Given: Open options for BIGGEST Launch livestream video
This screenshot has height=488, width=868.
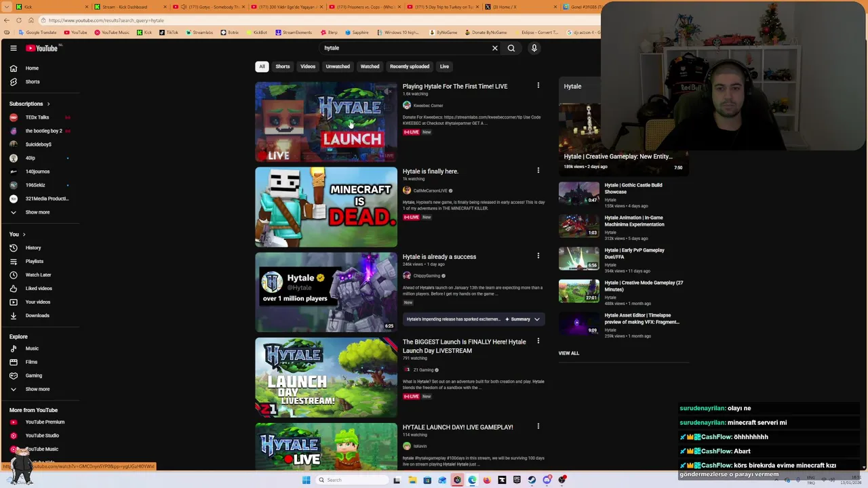Looking at the screenshot, I should point(538,341).
